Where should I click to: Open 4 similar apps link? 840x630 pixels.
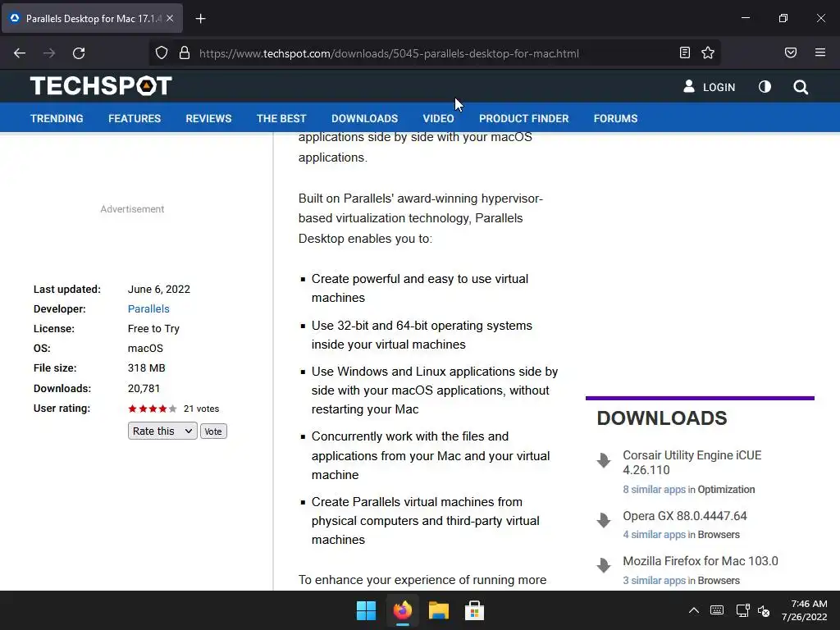pos(654,534)
